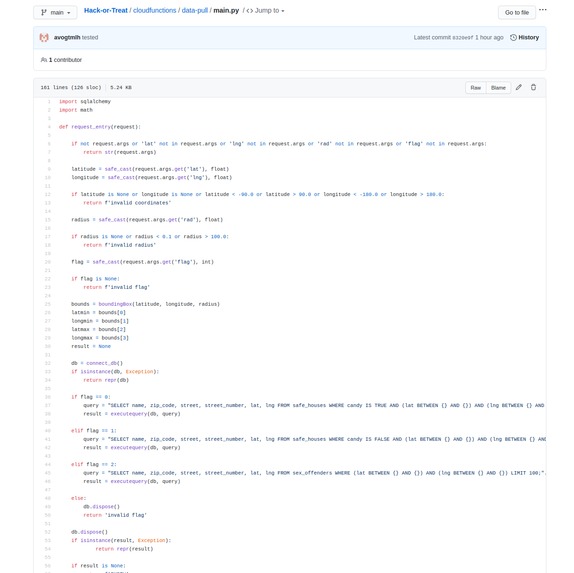Click the 'longmax = bounds[3]' line
This screenshot has width=574, height=573.
[100, 337]
